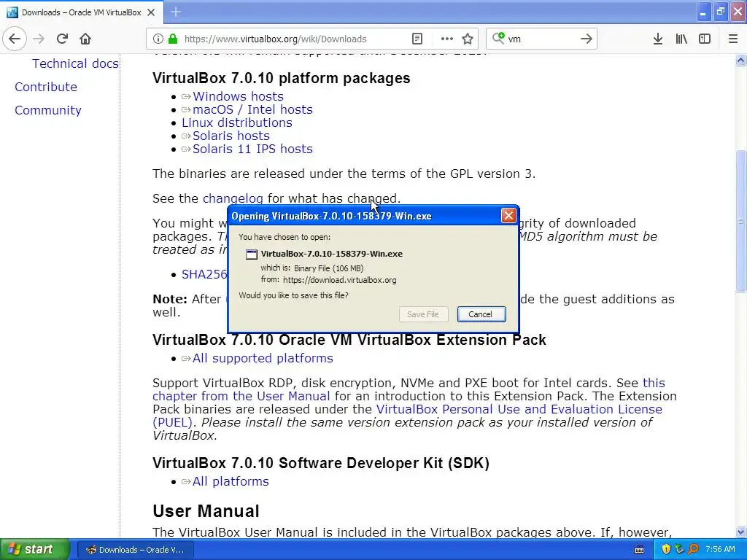Toggle the sidebar view icon

[x=705, y=39]
